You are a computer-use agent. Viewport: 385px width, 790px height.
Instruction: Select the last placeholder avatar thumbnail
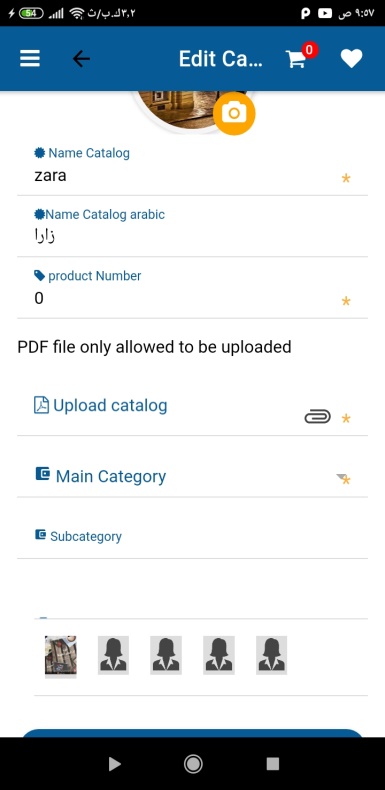click(x=272, y=655)
